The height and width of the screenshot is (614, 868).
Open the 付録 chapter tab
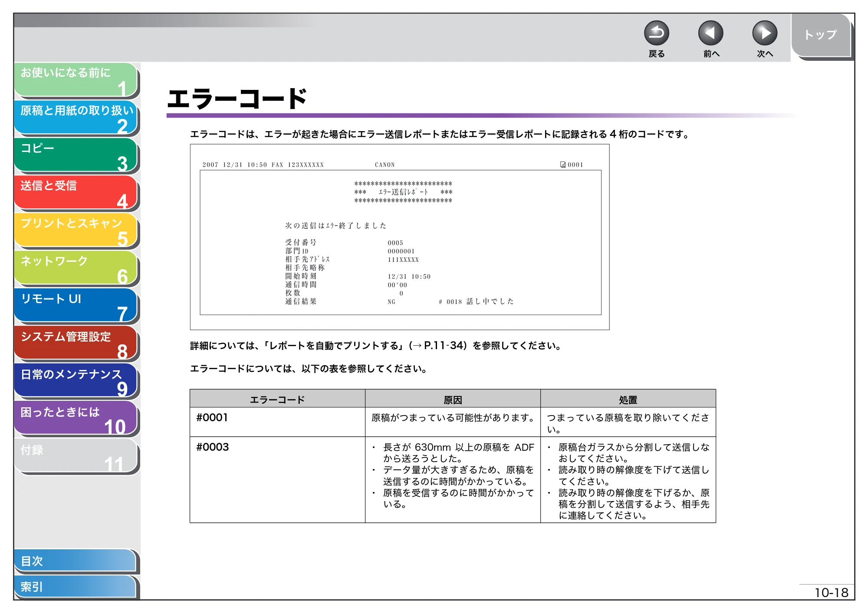pos(76,456)
